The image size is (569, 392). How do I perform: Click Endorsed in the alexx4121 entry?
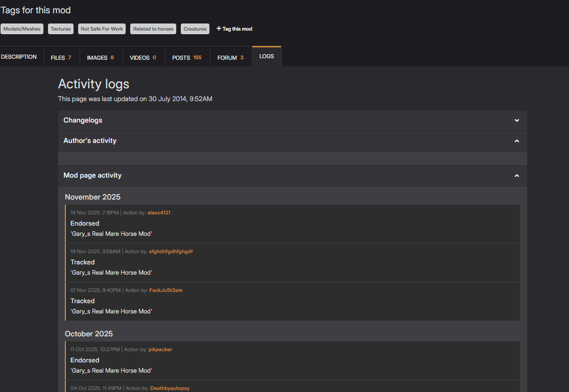click(x=85, y=224)
